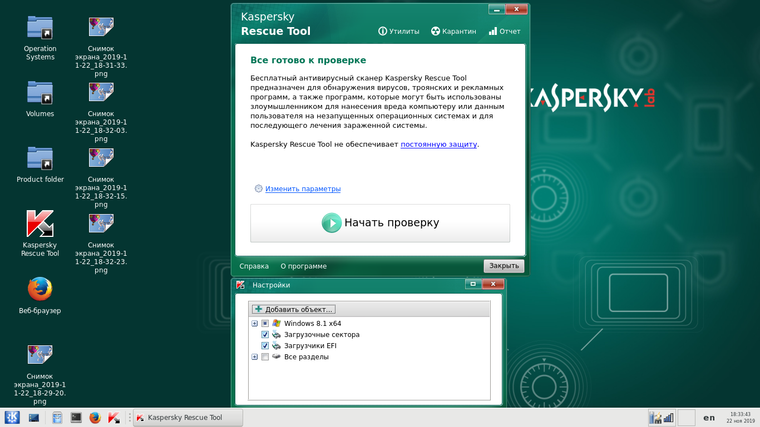The width and height of the screenshot is (760, 427).
Task: Minimize the Kaspersky Rescue Tool window
Action: pos(496,9)
